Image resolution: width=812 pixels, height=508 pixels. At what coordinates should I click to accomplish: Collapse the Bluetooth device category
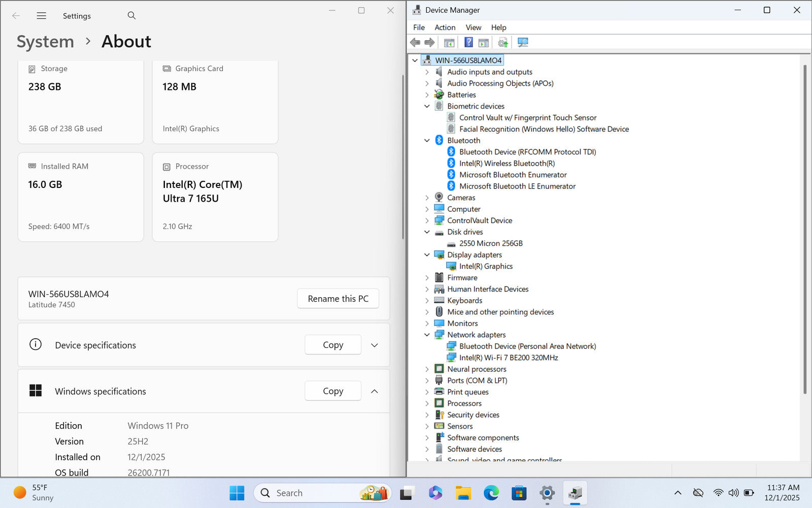[x=427, y=141]
